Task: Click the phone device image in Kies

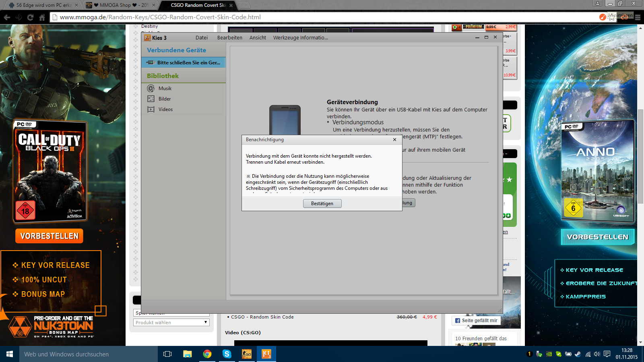Action: 285,120
